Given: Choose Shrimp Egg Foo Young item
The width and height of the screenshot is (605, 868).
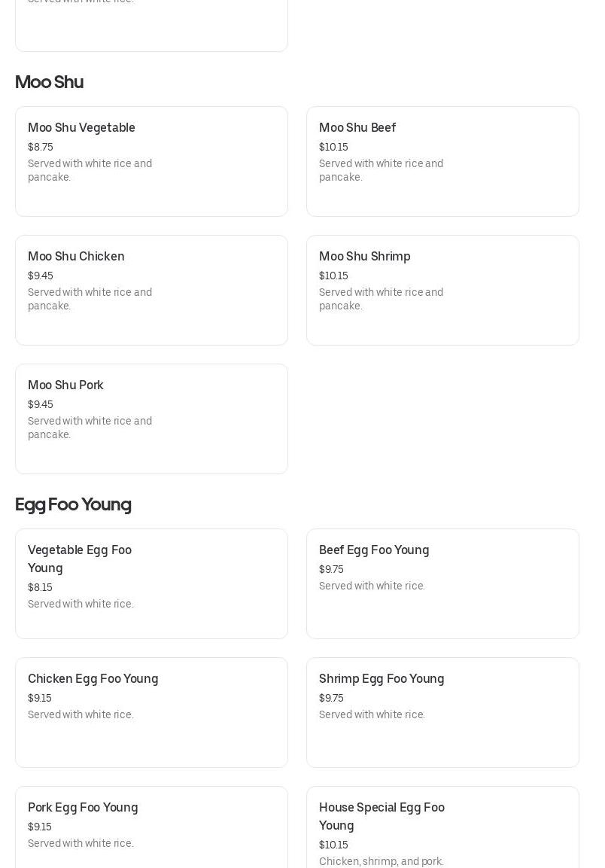Looking at the screenshot, I should 442,712.
